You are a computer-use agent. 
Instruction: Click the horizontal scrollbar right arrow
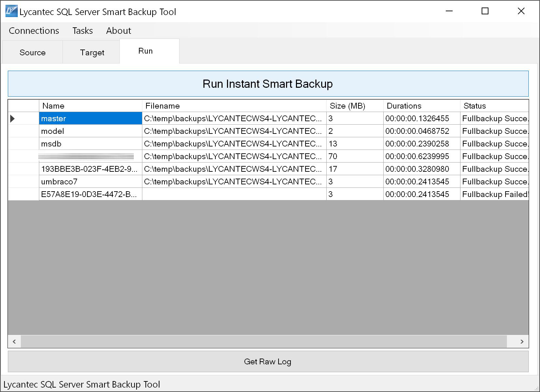(x=522, y=341)
